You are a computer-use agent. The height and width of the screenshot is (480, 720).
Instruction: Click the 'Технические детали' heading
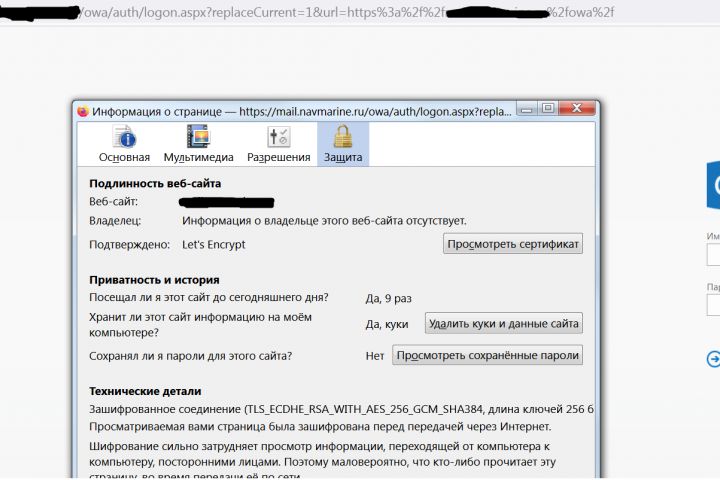coord(145,391)
